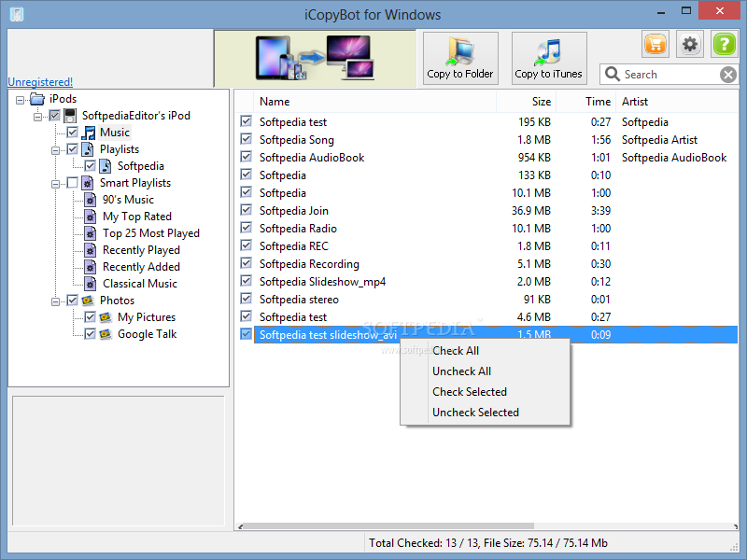Select Classical Music in the tree
The height and width of the screenshot is (560, 747).
coord(139,284)
